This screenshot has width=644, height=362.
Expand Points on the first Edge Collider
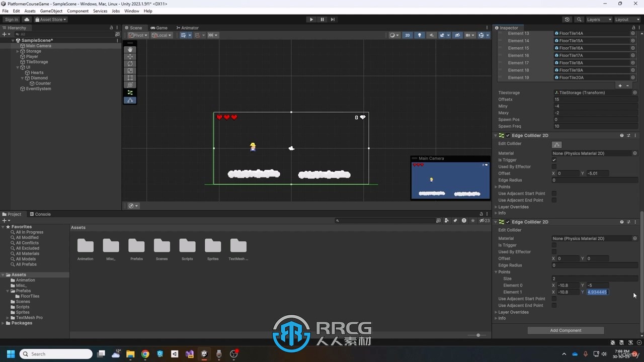click(496, 187)
